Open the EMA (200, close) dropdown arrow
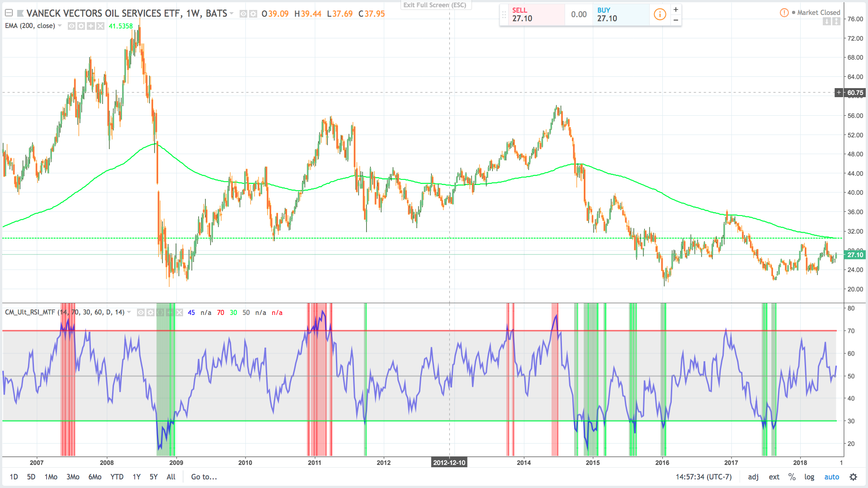 60,26
